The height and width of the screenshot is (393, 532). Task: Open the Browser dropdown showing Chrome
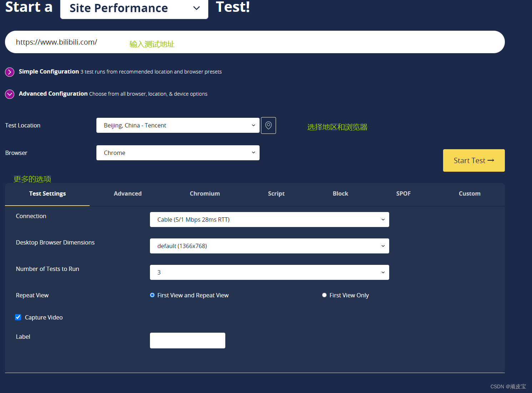tap(178, 153)
